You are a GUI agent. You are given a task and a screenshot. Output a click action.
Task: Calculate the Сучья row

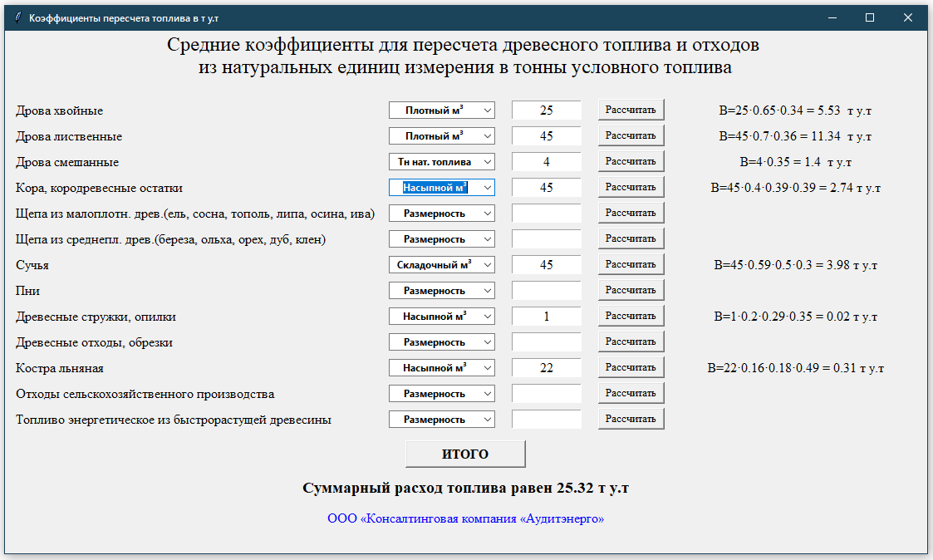(x=631, y=265)
